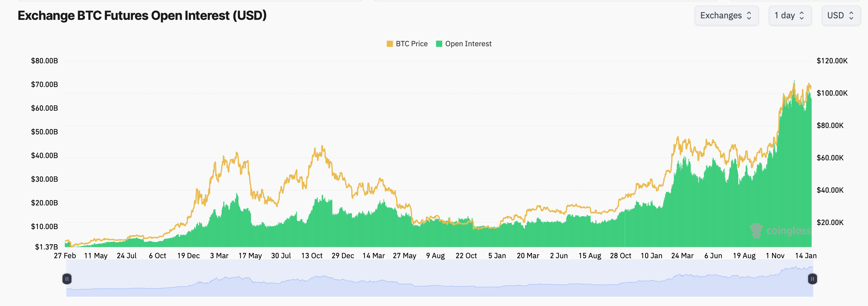The image size is (868, 306).
Task: Click the 14 Jan date axis label
Action: [x=805, y=256]
